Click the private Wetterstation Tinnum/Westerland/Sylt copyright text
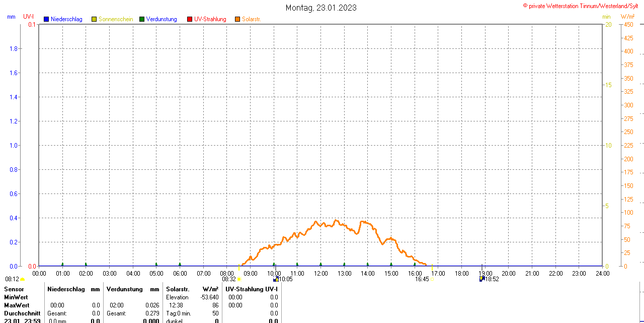The width and height of the screenshot is (644, 323). click(583, 6)
